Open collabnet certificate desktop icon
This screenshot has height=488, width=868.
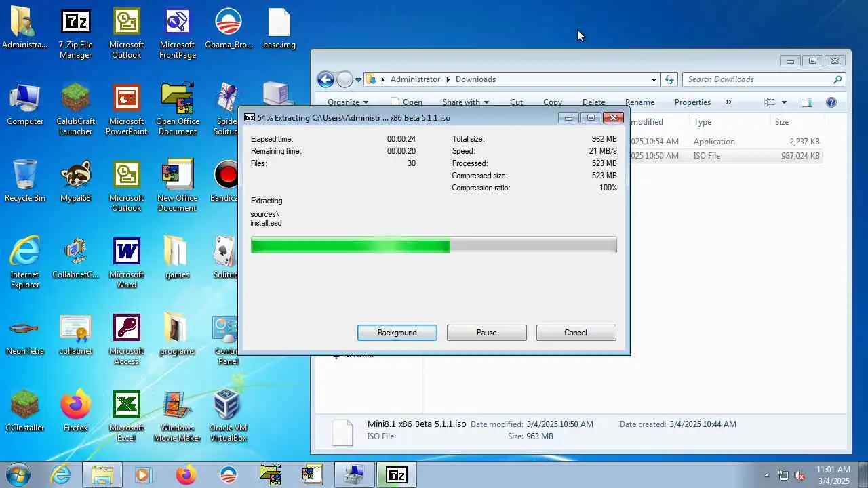pos(75,334)
